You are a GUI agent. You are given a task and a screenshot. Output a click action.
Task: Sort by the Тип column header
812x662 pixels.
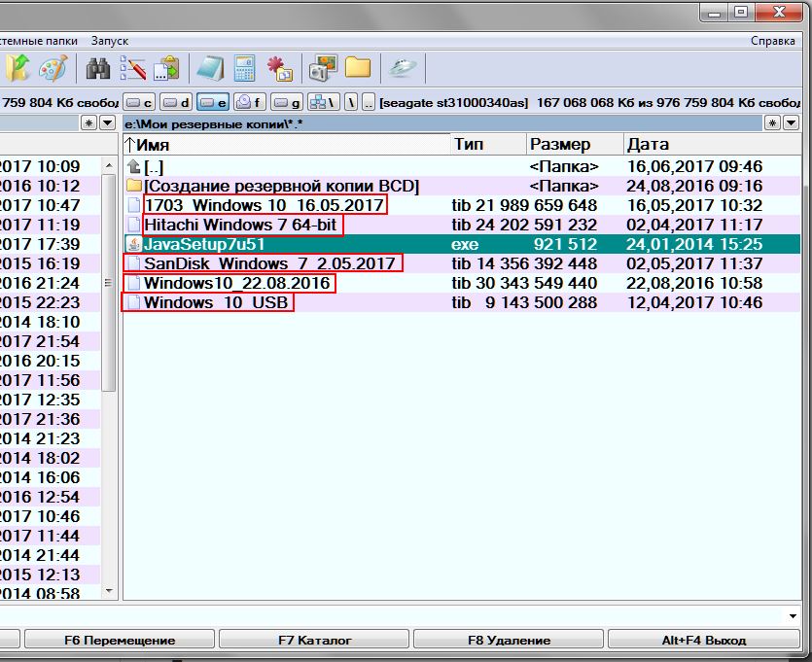point(489,145)
